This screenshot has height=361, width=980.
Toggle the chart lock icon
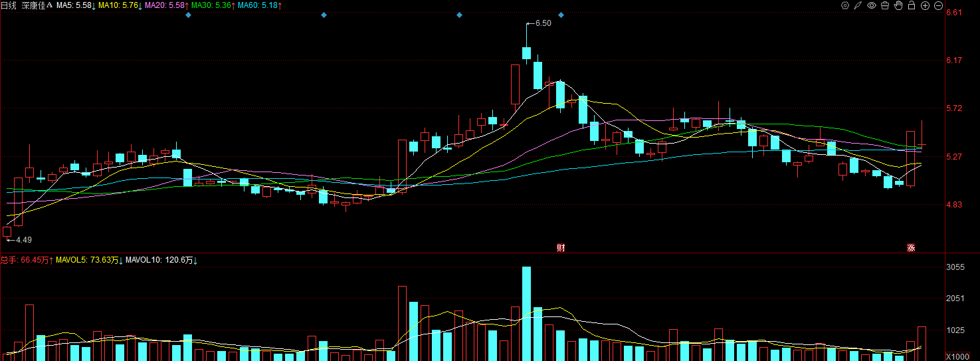pos(912,5)
